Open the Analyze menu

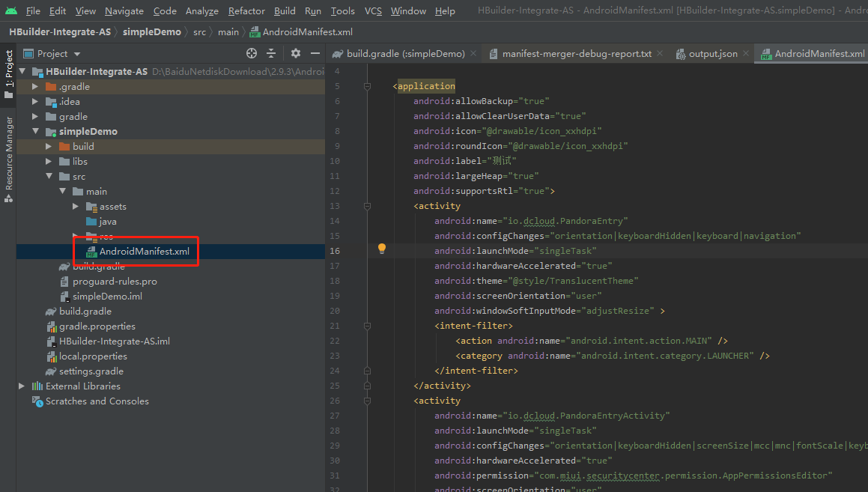(x=202, y=10)
